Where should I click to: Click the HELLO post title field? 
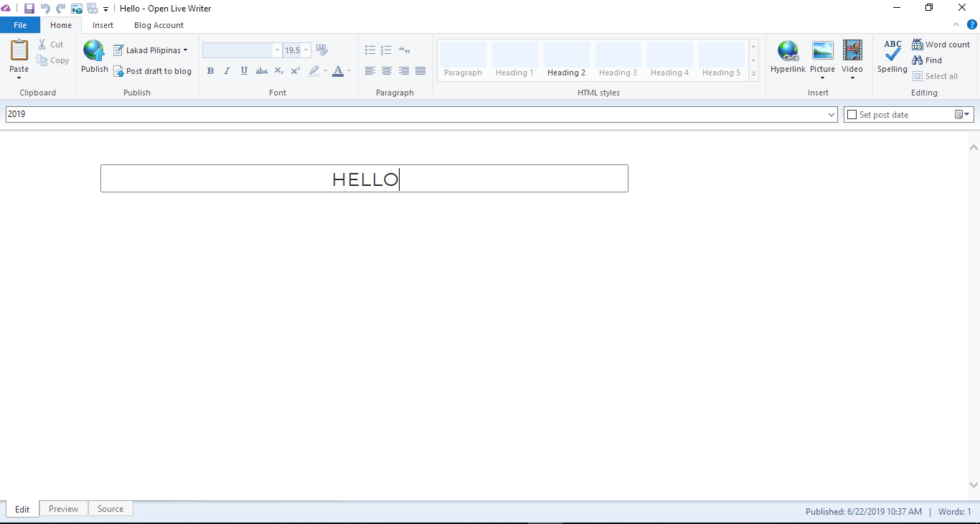[364, 179]
